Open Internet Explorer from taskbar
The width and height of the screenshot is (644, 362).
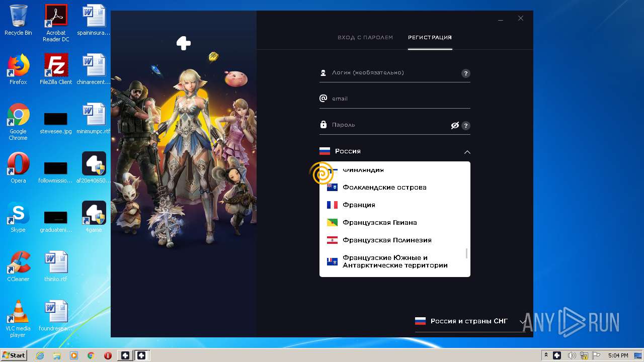pos(40,355)
